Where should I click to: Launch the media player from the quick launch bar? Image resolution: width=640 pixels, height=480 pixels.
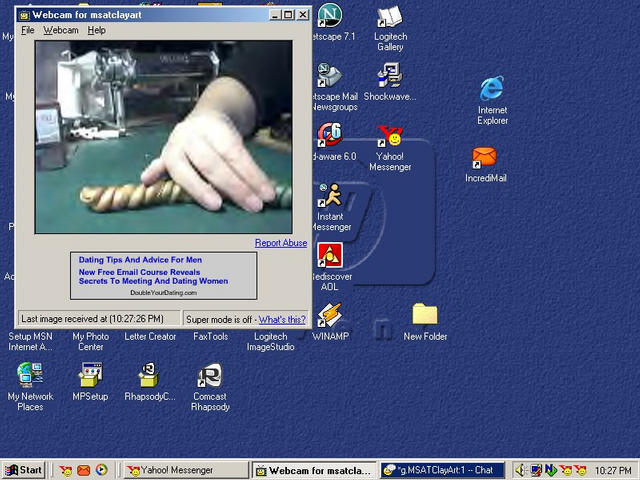pos(102,470)
